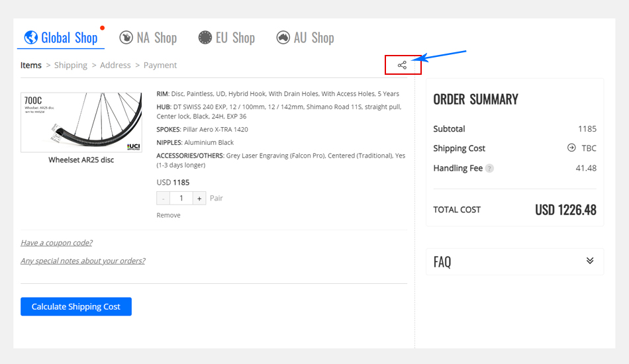
Task: Click the Subtotal value 1185
Action: (x=587, y=128)
